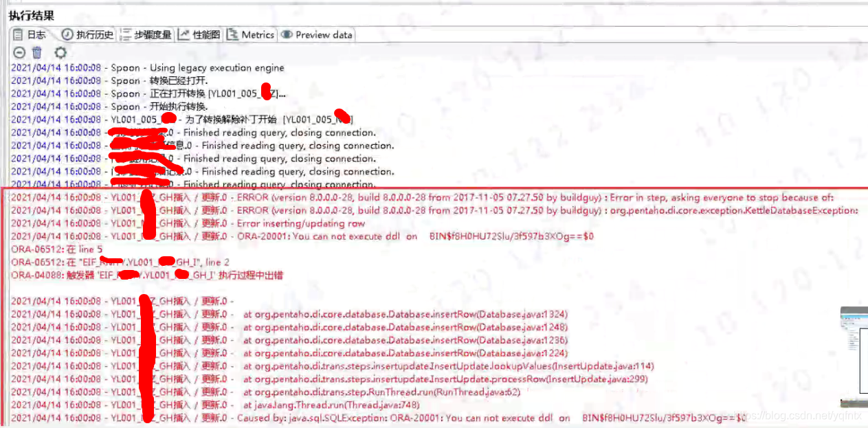This screenshot has width=868, height=428.
Task: Open the Preview data tab
Action: coord(317,35)
